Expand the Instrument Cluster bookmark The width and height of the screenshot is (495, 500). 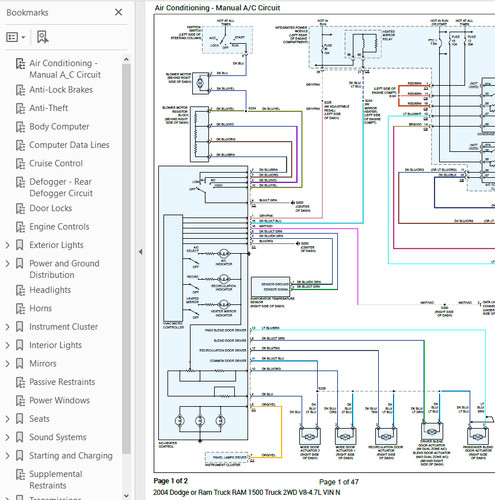(7, 327)
